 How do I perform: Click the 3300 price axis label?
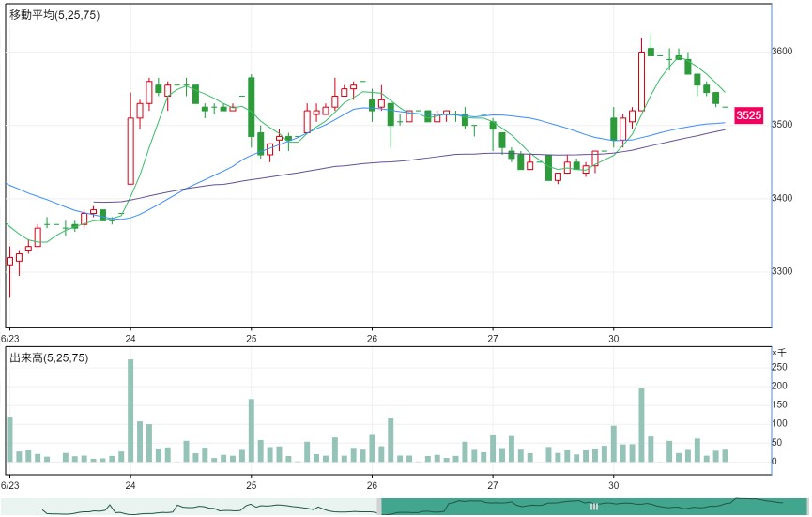tap(781, 272)
